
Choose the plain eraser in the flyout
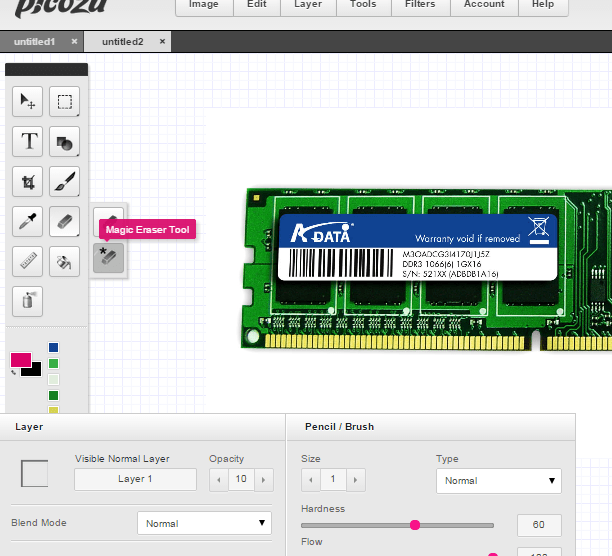click(111, 214)
